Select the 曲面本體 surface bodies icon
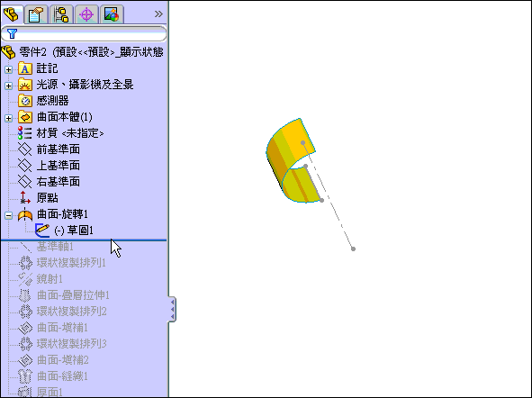This screenshot has height=398, width=532. click(25, 117)
